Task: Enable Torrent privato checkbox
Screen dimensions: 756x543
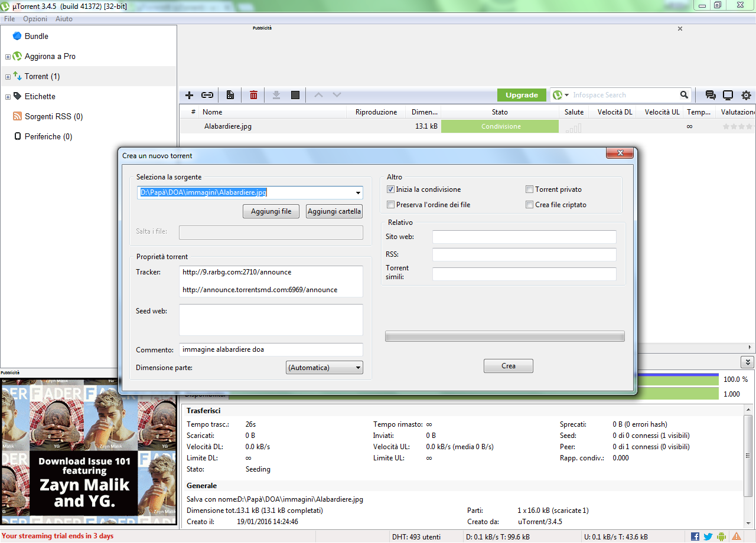Action: click(530, 189)
